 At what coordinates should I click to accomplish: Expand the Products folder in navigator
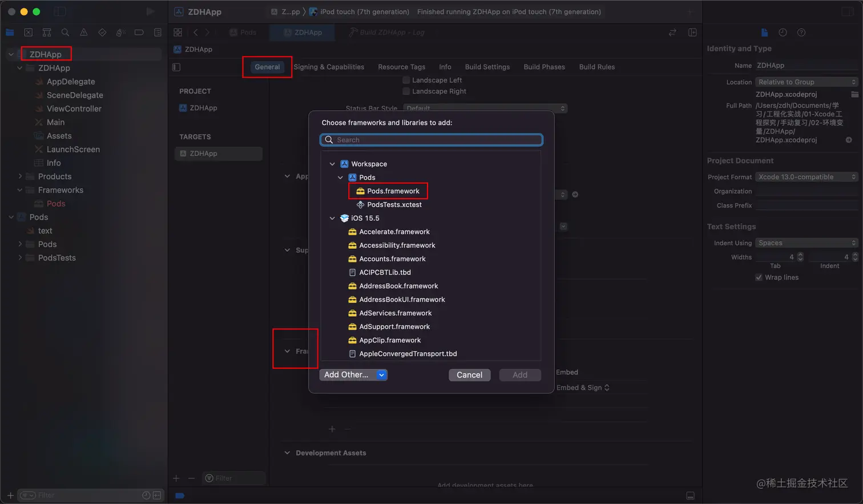tap(20, 176)
